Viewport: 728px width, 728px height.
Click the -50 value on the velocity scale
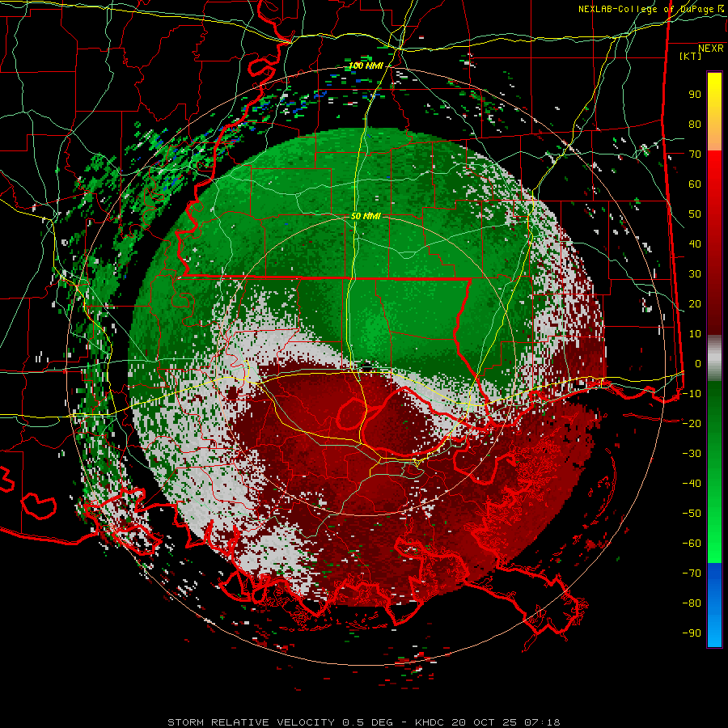click(692, 514)
